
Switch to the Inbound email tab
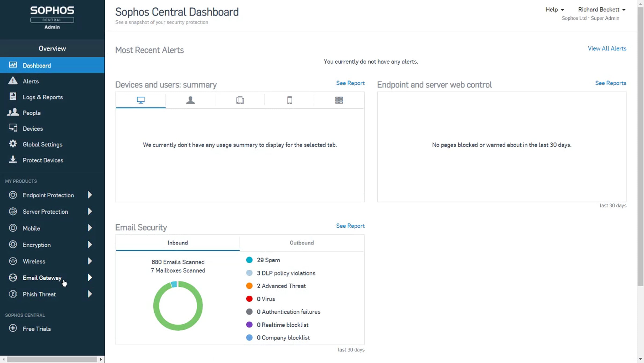pos(178,243)
